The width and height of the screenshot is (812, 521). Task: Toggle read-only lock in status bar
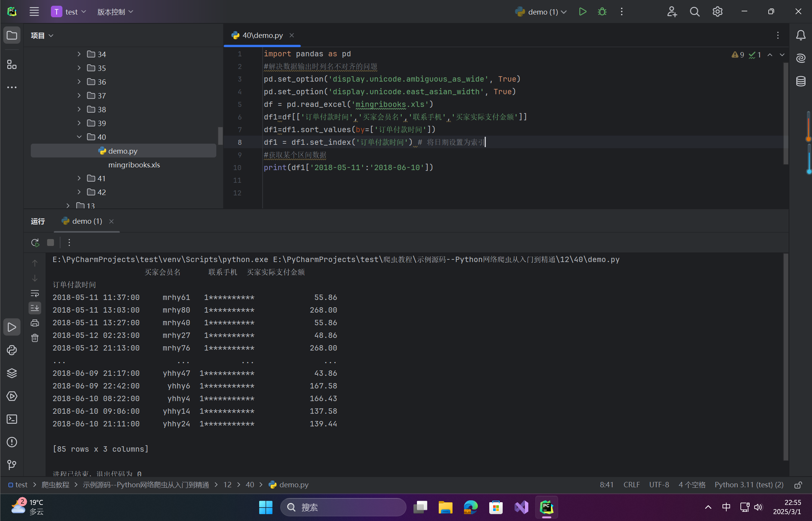click(798, 485)
